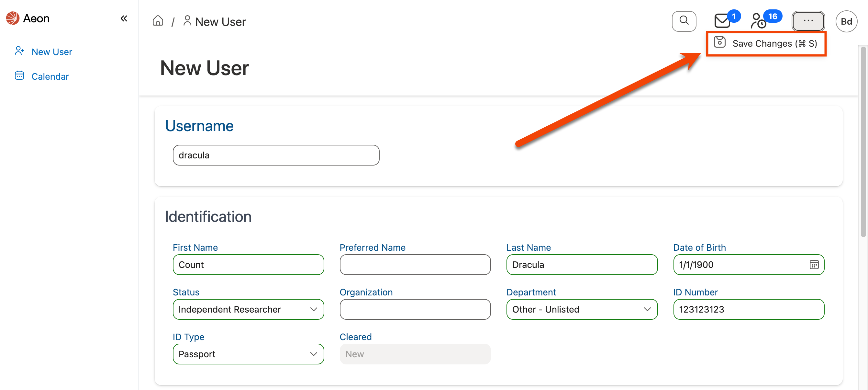Click the Aeon logo icon
868x390 pixels.
click(13, 18)
